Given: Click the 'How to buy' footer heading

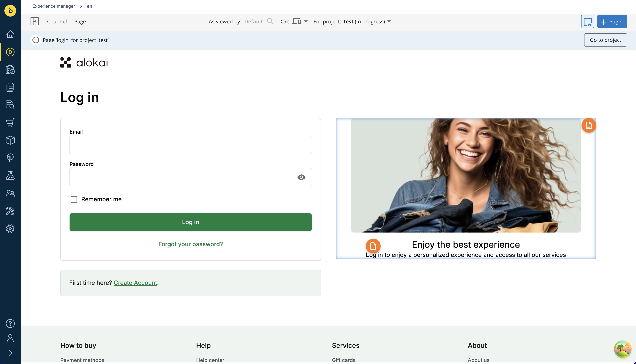Looking at the screenshot, I should 78,345.
